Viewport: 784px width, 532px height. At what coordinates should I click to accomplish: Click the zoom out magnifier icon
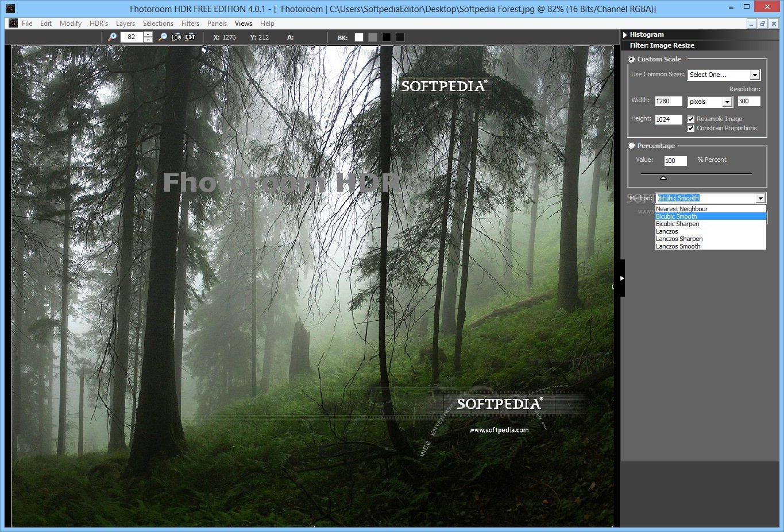click(x=163, y=37)
